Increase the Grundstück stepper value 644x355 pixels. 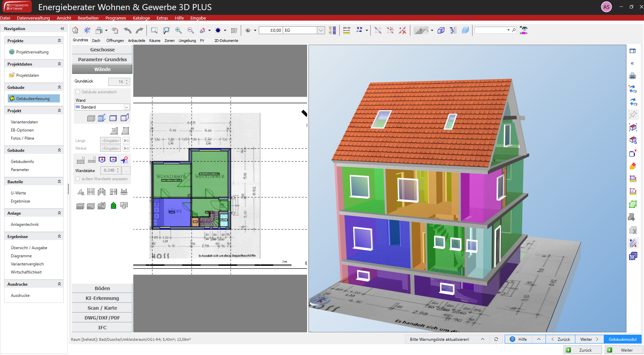127,80
